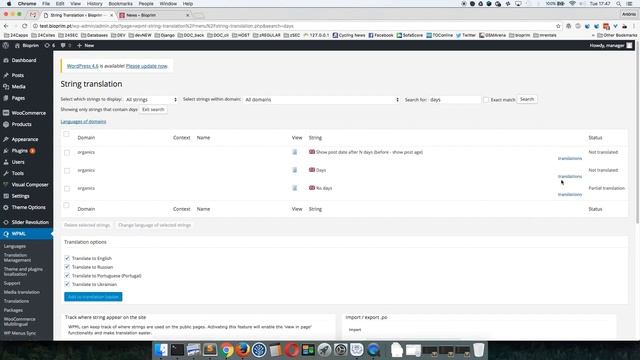Open comments bubble in admin bar
The height and width of the screenshot is (360, 640).
65,45
